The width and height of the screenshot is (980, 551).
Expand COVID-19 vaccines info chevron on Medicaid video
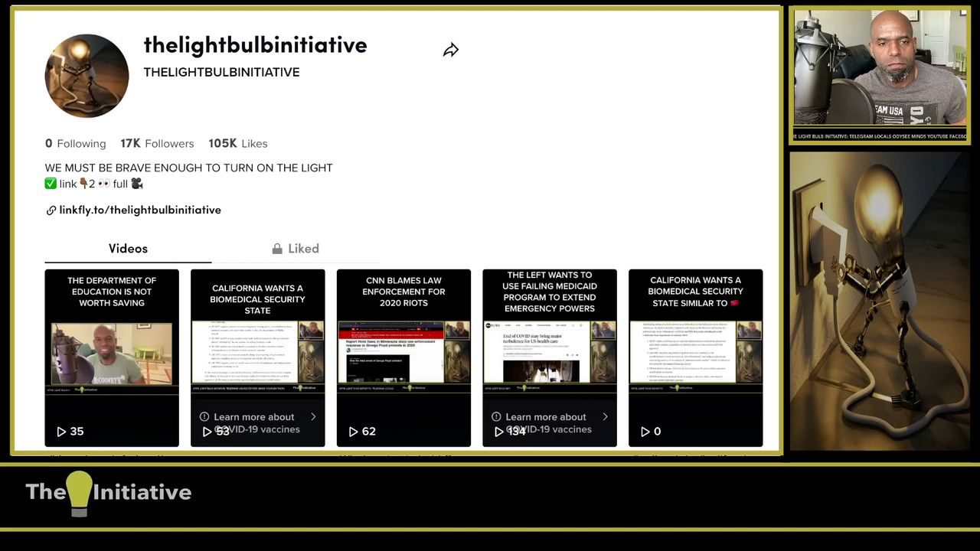point(605,417)
